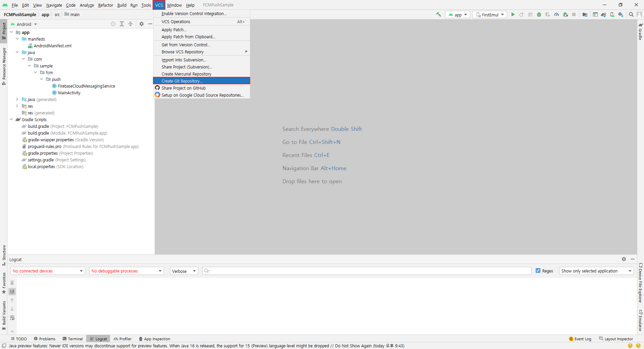Toggle Soft-Wrap icon in Logcat
This screenshot has width=644, height=349.
tap(12, 318)
